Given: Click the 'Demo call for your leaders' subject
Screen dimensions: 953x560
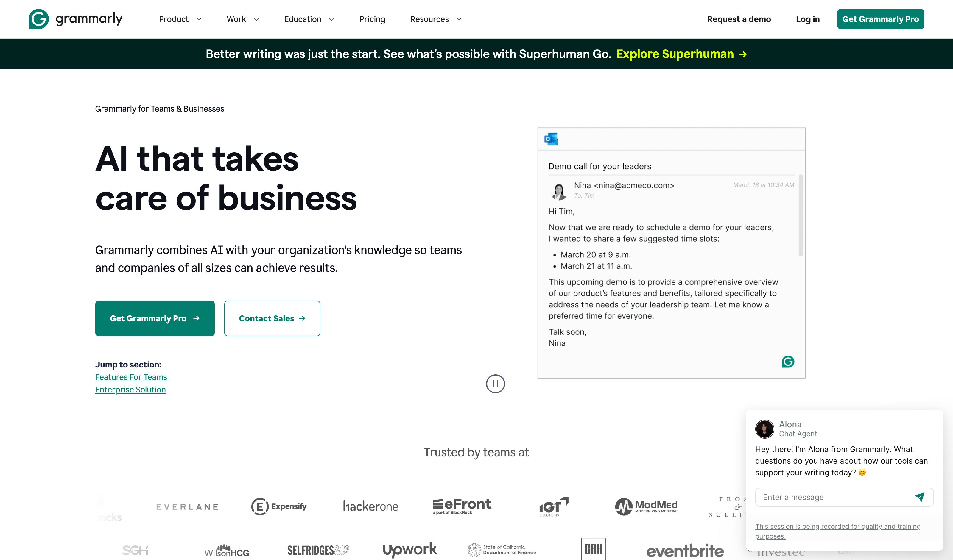Looking at the screenshot, I should (600, 166).
